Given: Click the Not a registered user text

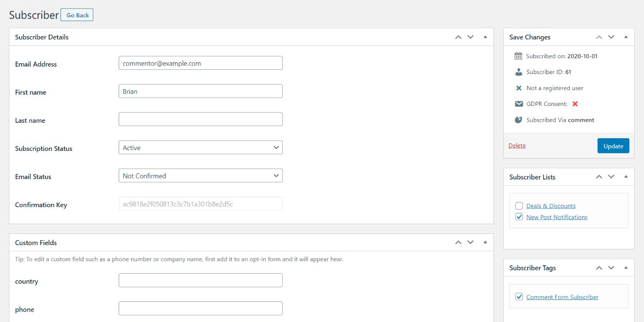Looking at the screenshot, I should coord(555,88).
